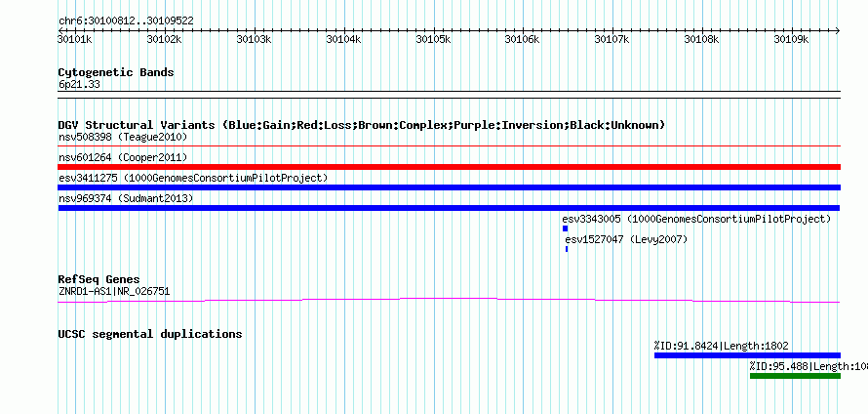Click the 30107k ruler tick
The height and width of the screenshot is (414, 868).
[612, 39]
